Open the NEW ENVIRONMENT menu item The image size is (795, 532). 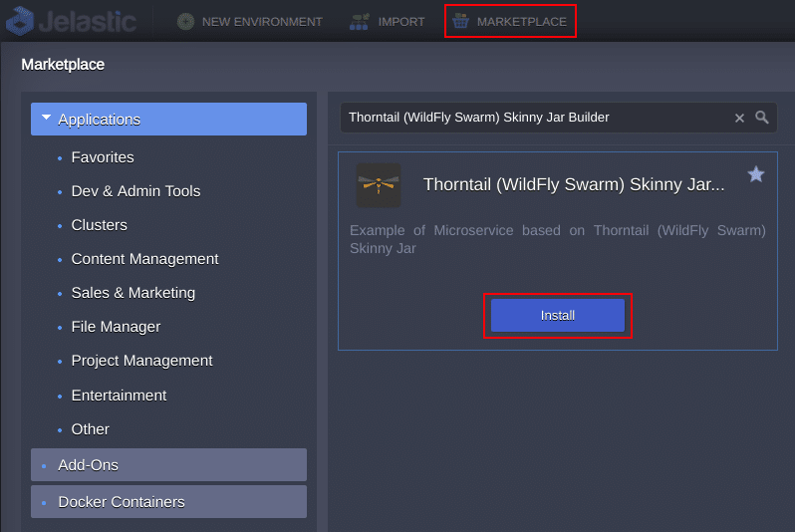[x=262, y=22]
